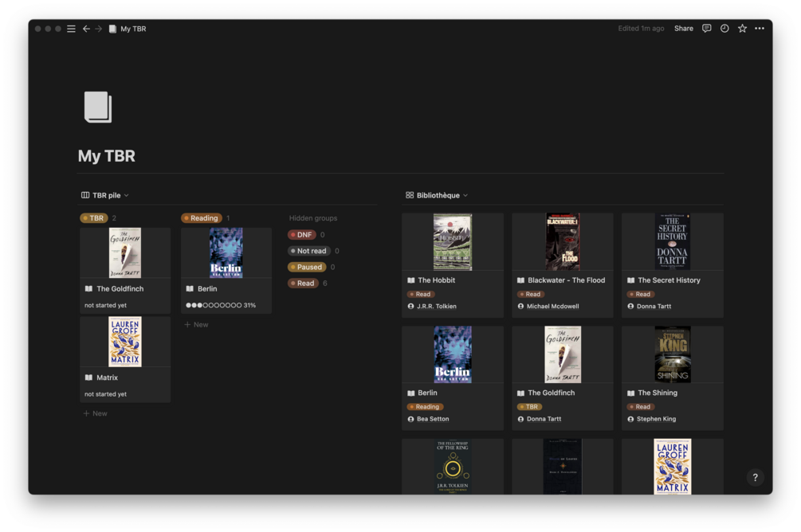
Task: Open the Lauren Groff Matrix gallery cover
Action: pos(672,466)
